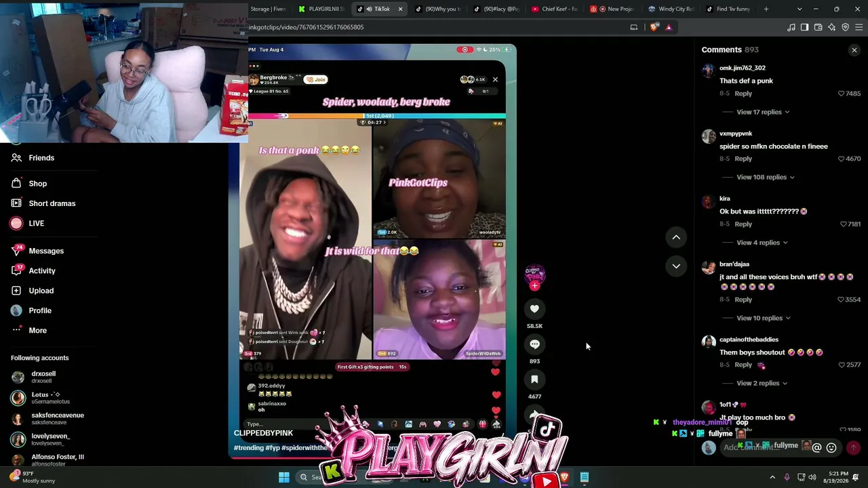The height and width of the screenshot is (488, 868).
Task: Toggle the browser sidebar panel
Action: point(804,27)
